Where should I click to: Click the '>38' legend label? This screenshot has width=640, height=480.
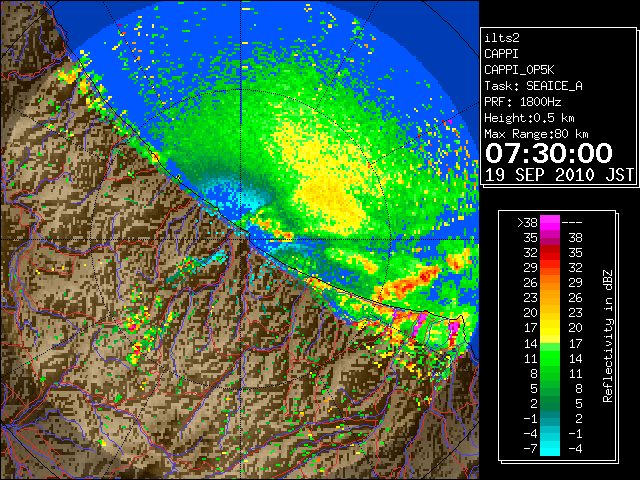tap(527, 222)
